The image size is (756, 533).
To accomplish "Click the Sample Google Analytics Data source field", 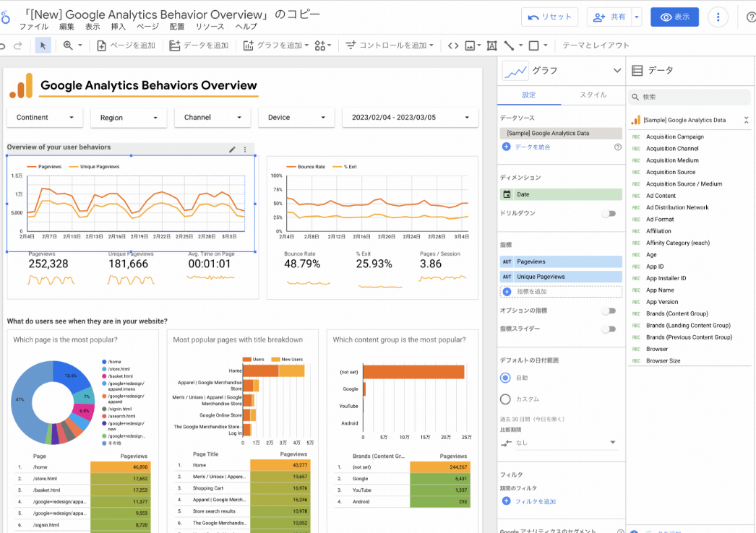I will [561, 133].
